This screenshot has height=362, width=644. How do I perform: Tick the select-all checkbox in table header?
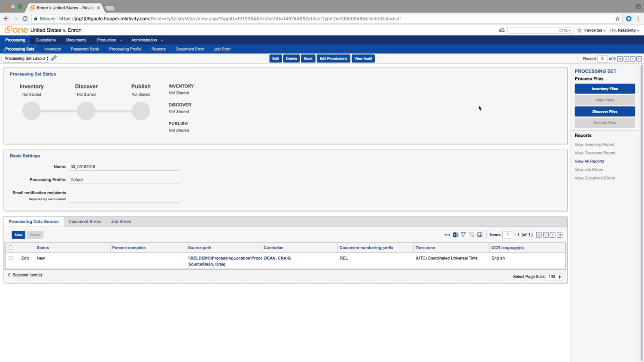11,247
